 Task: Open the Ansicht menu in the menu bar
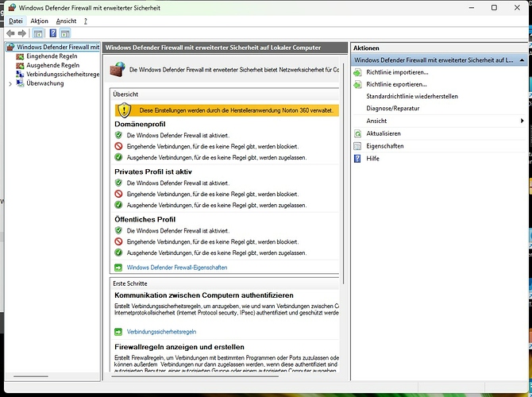coord(66,21)
